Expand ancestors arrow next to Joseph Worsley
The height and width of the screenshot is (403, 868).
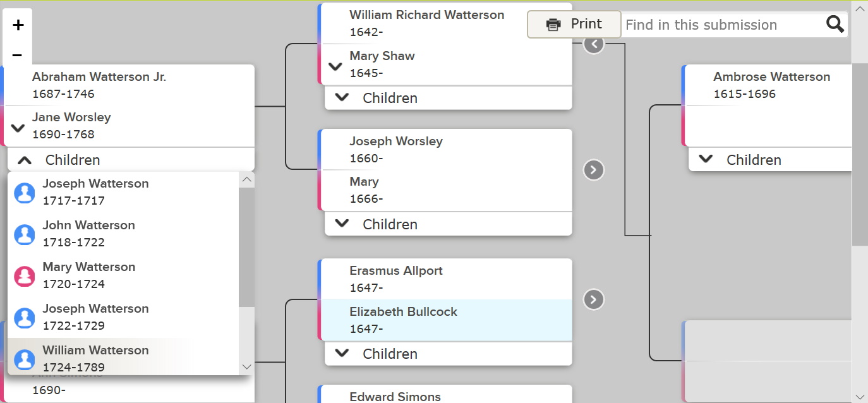click(593, 170)
